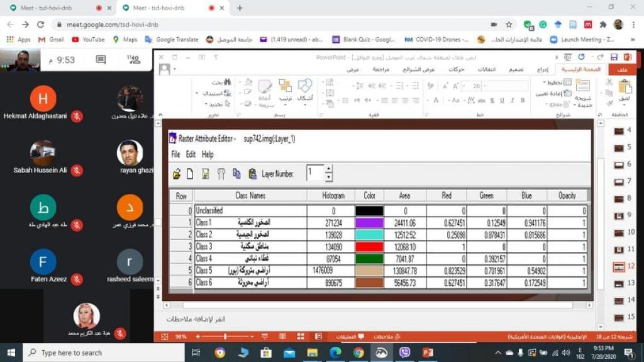Open the font size 26 dropdown
The image size is (644, 362).
(487, 86)
